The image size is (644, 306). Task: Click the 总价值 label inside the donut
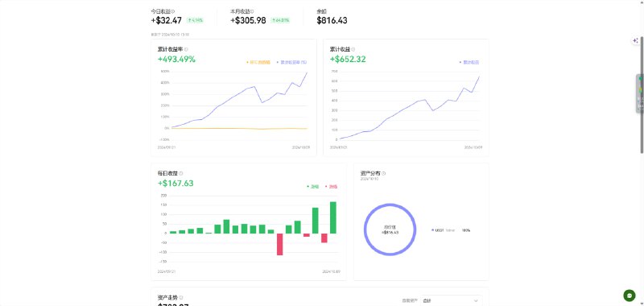point(390,227)
